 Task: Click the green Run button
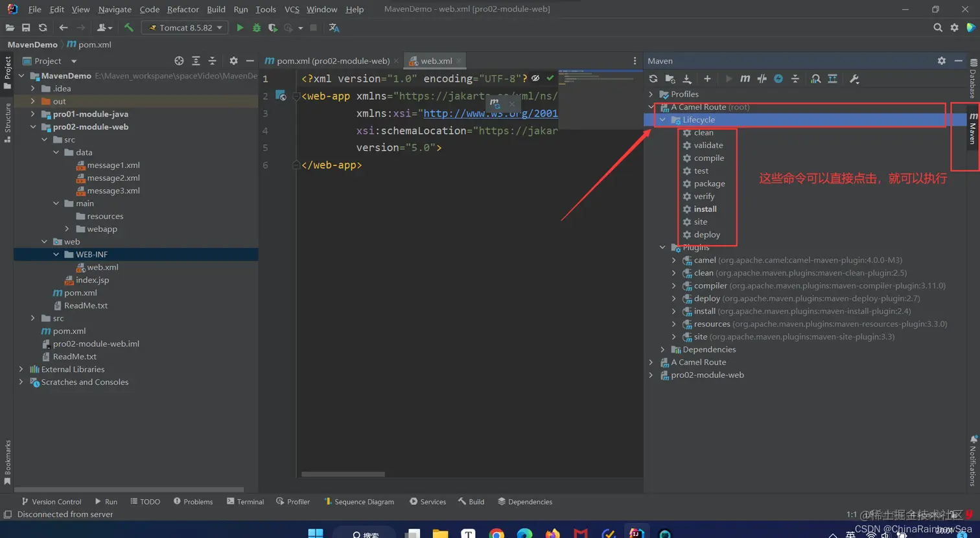click(x=240, y=28)
